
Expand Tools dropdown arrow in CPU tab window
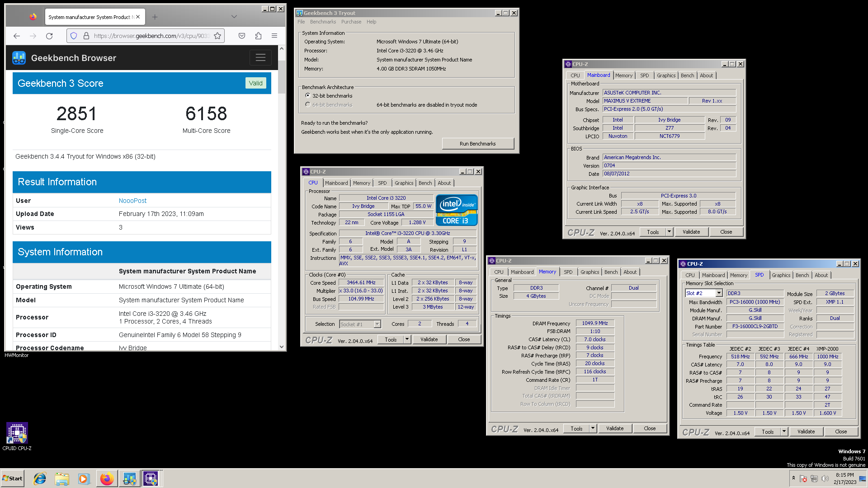407,339
